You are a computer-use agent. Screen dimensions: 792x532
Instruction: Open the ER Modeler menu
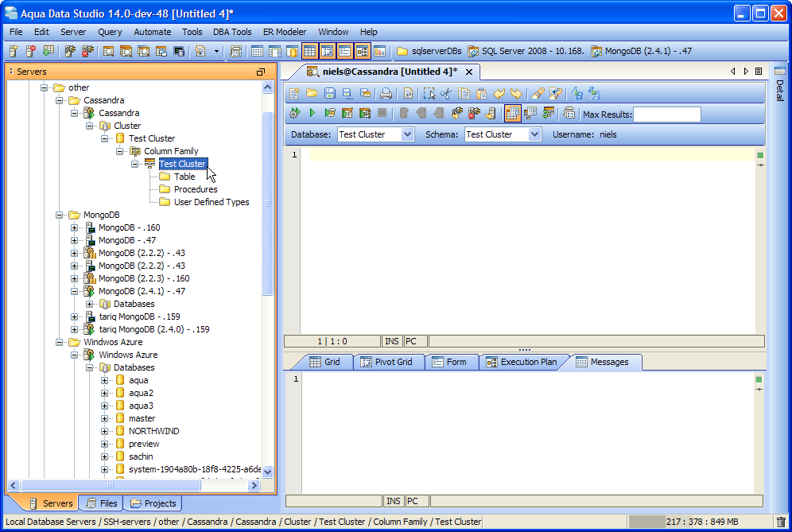[285, 32]
